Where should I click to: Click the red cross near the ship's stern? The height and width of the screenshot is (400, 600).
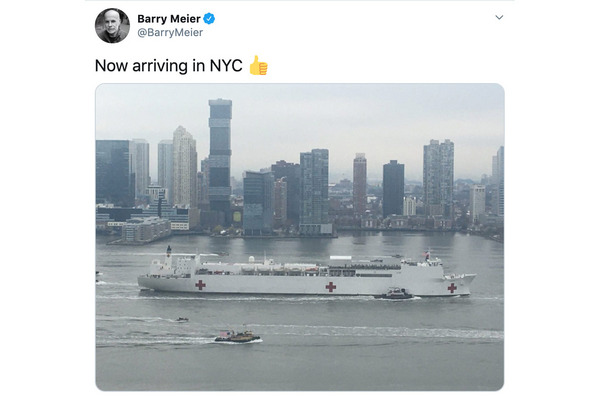(200, 284)
